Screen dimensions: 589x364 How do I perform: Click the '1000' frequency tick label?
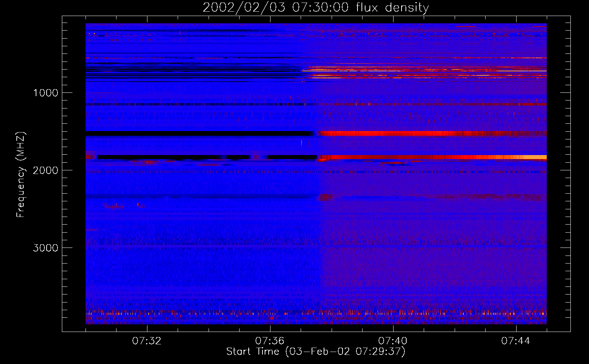click(x=46, y=93)
